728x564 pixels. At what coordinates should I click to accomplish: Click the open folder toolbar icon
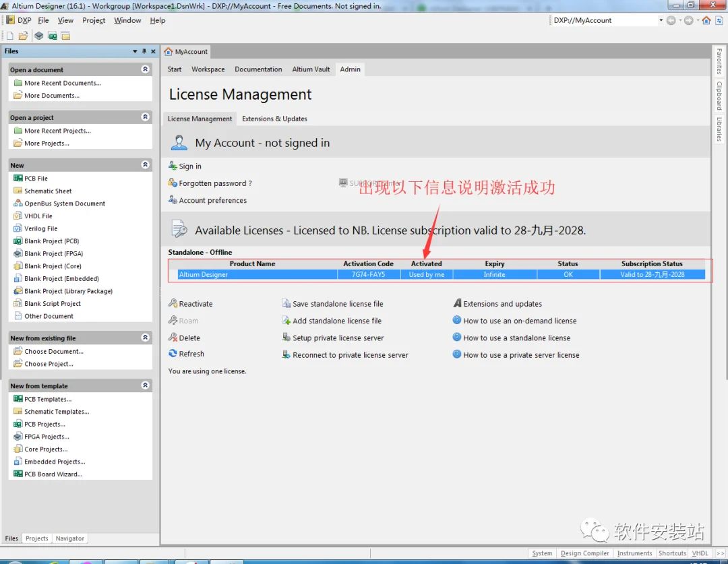tap(23, 36)
